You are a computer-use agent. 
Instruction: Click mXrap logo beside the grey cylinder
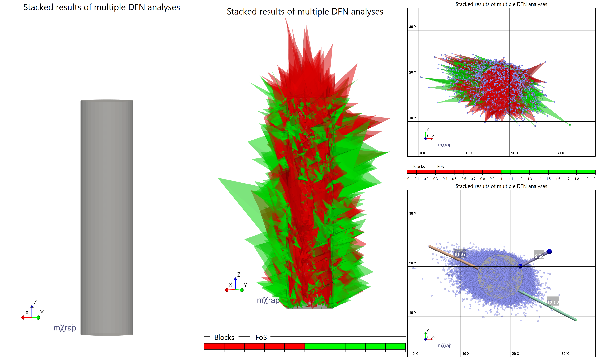pos(65,328)
